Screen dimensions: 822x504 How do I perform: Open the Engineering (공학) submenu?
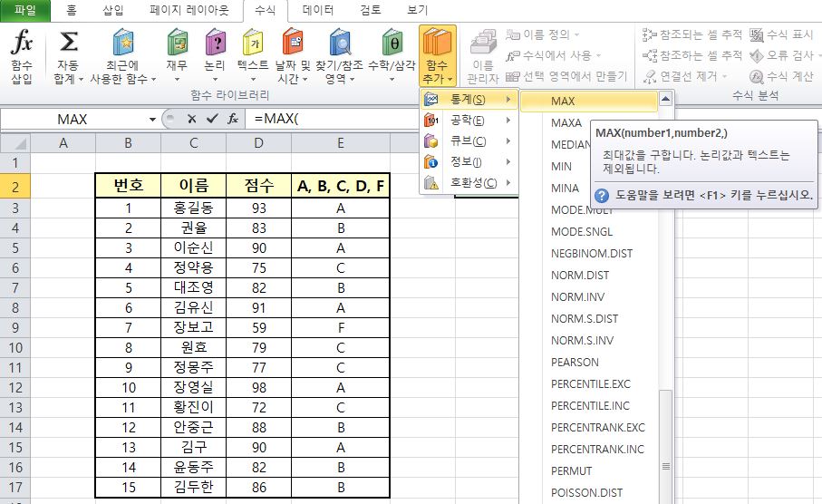(x=469, y=120)
